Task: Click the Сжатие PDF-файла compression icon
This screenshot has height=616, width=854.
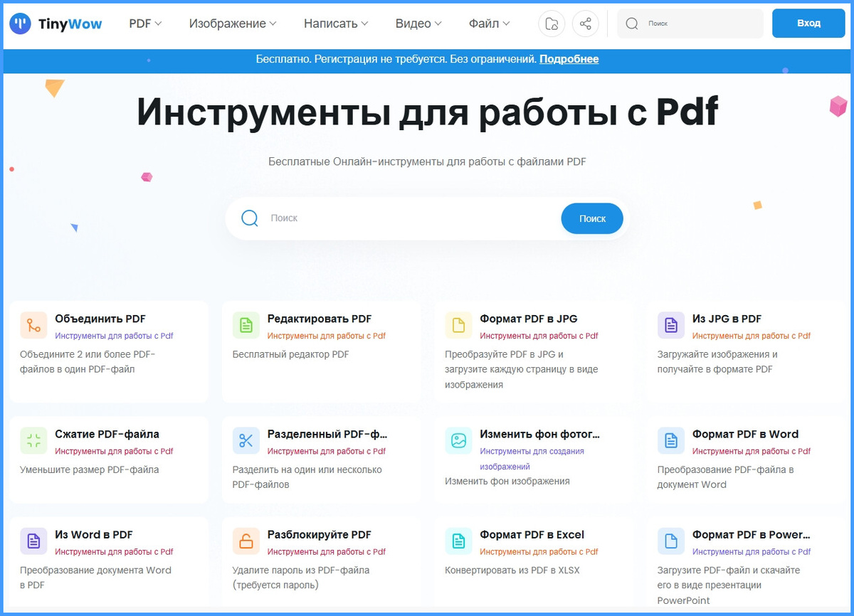Action: click(x=33, y=441)
